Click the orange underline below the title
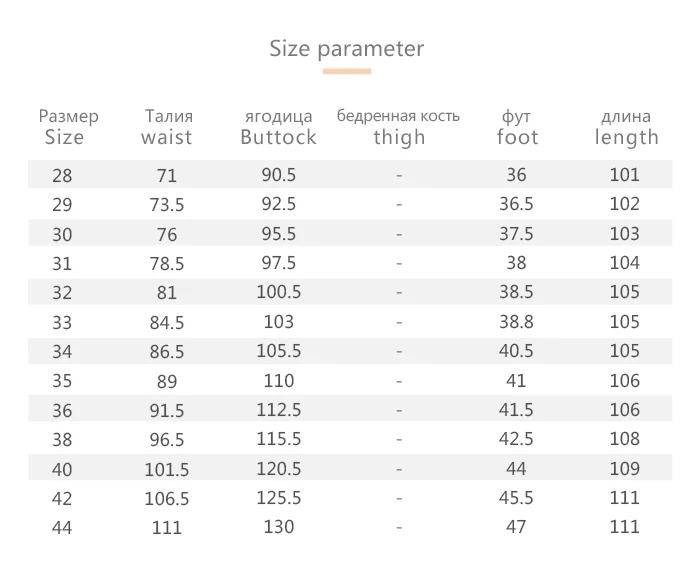 click(x=347, y=71)
